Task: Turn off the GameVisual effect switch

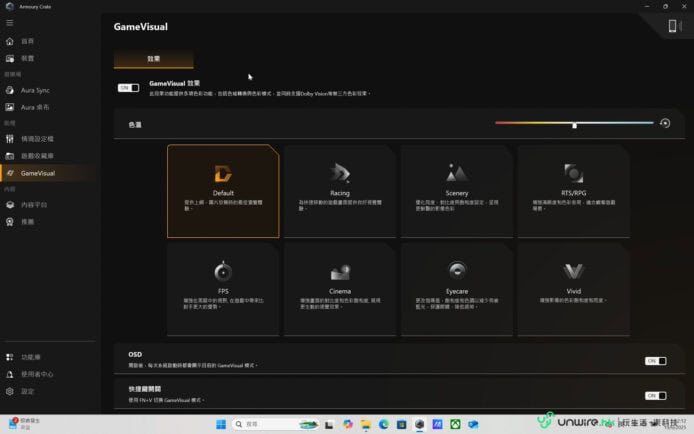Action: [x=128, y=88]
